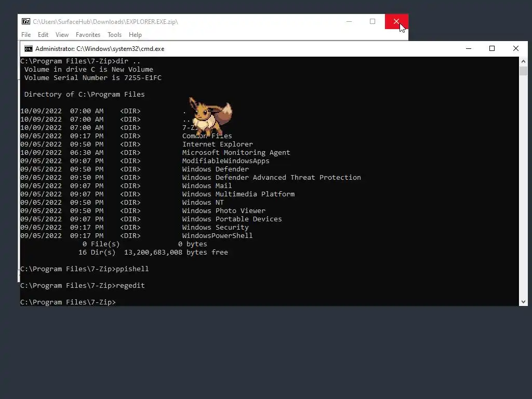The height and width of the screenshot is (399, 532).
Task: Open the File menu in 7-Zip
Action: pos(26,35)
